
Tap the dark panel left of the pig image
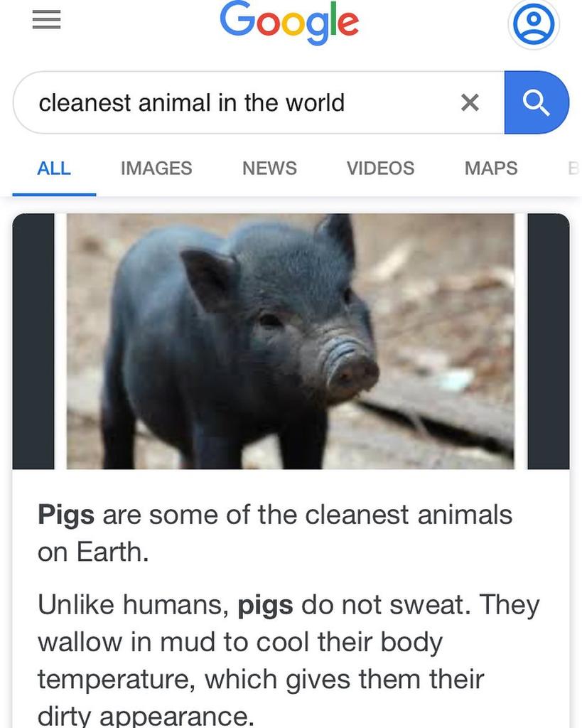[x=33, y=341]
